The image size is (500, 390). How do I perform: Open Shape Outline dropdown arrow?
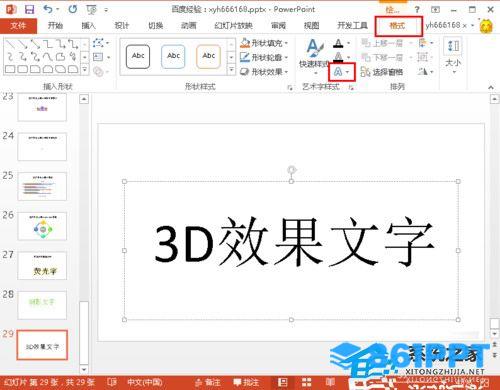coord(286,58)
